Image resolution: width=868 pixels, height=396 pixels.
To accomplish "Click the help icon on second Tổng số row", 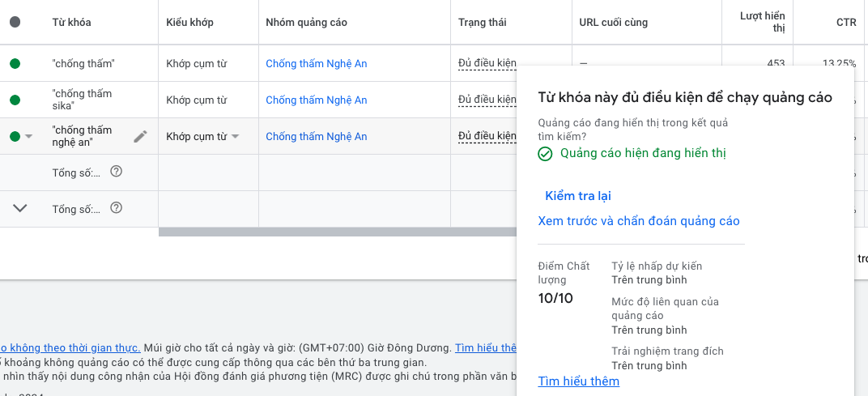I will (x=117, y=208).
